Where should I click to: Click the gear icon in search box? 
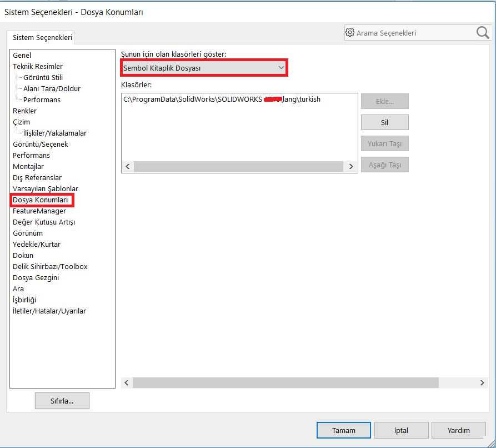(350, 33)
